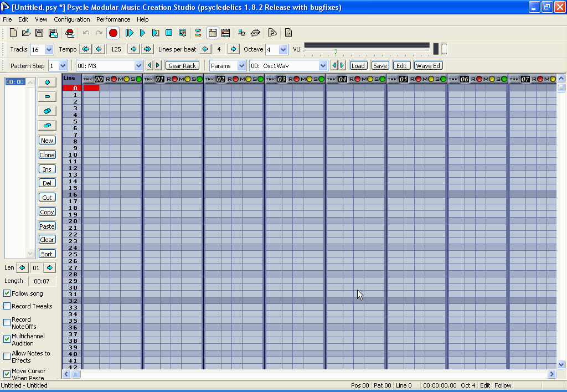Increase tempo by large step
Screen dimensions: 567x392
click(x=147, y=49)
